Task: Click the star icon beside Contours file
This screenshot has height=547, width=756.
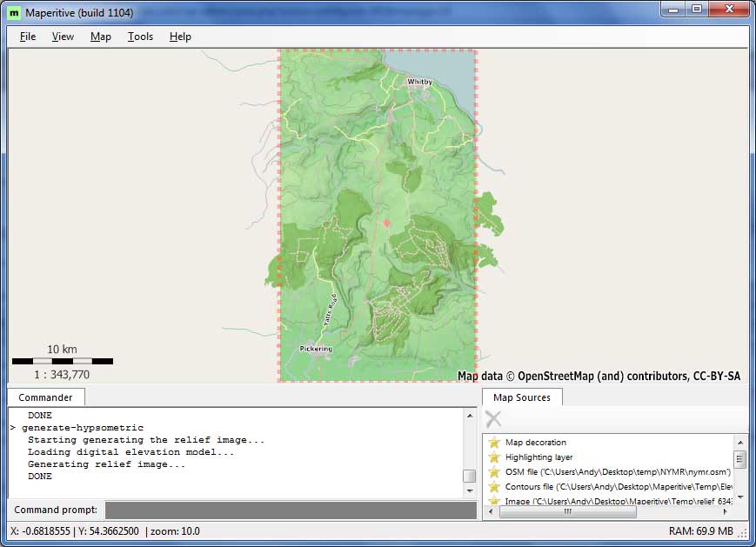Action: tap(494, 487)
